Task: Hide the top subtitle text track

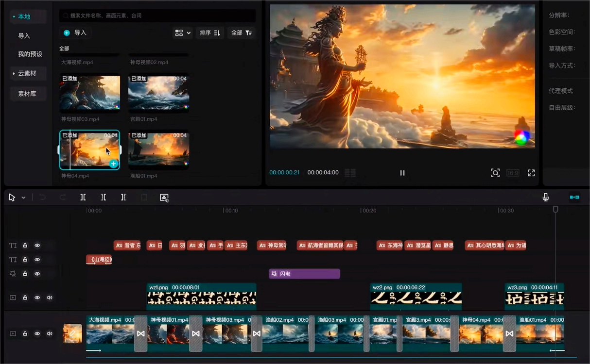Action: [x=37, y=246]
